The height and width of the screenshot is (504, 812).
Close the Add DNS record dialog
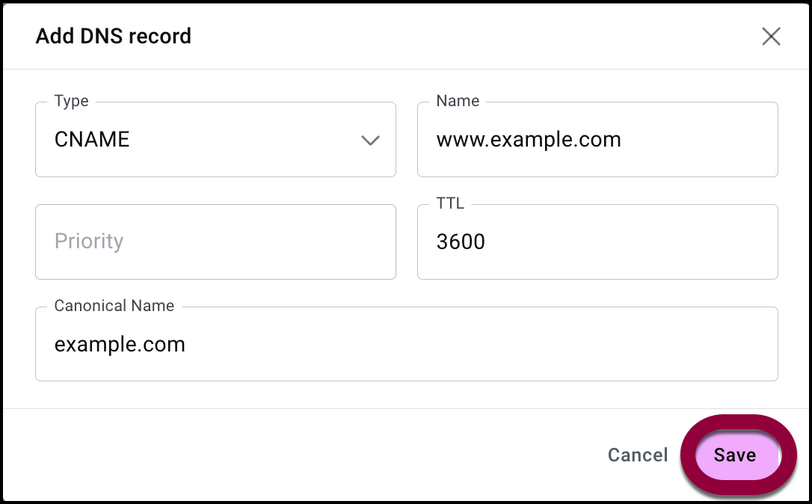point(771,36)
